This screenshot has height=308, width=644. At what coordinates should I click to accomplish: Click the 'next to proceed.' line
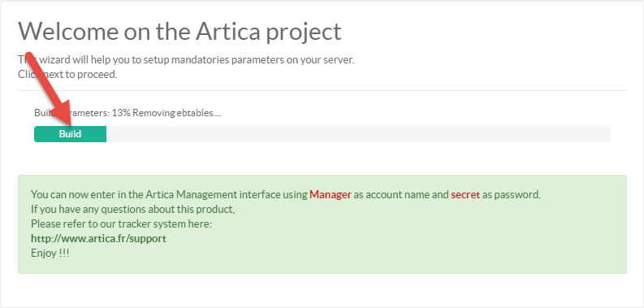tap(80, 75)
